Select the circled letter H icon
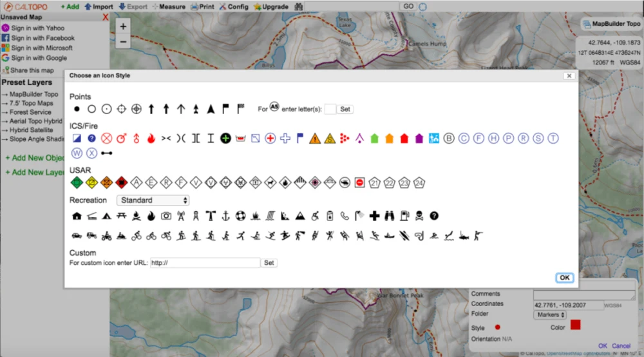Image resolution: width=644 pixels, height=357 pixels. [x=493, y=139]
